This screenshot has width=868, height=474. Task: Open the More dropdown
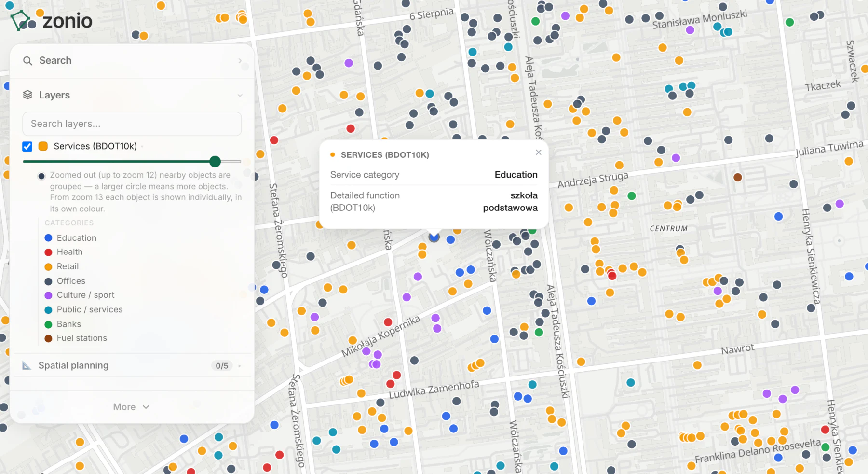[x=131, y=407]
